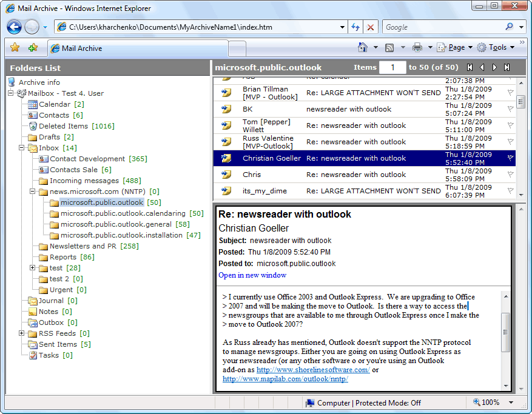Click the red Stop loading icon

pyautogui.click(x=371, y=27)
